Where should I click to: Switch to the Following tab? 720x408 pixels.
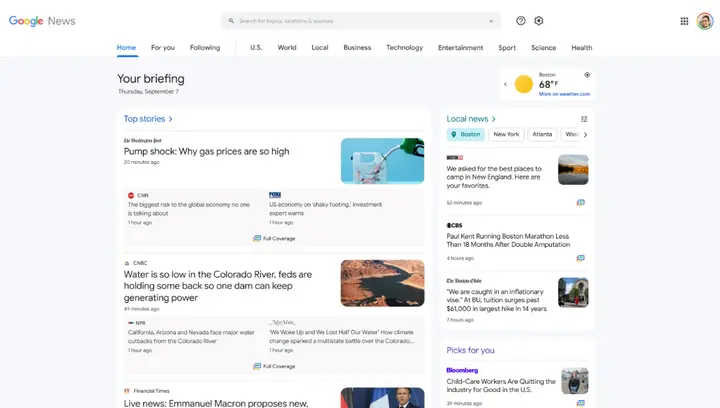[x=205, y=48]
